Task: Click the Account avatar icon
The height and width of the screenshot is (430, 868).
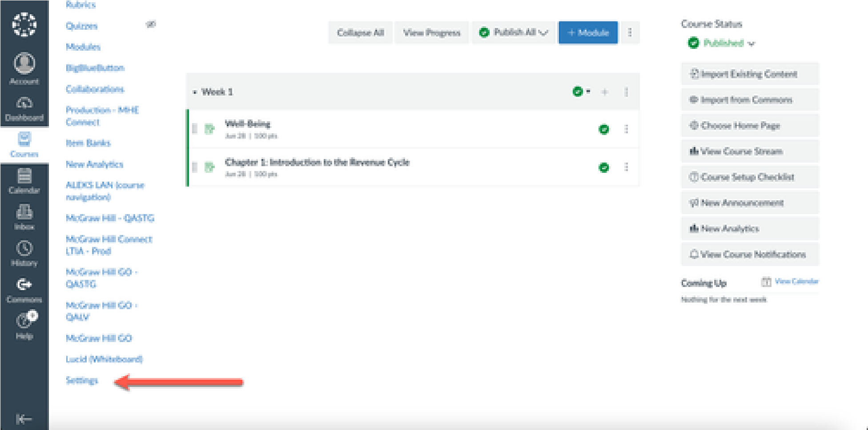Action: point(24,64)
